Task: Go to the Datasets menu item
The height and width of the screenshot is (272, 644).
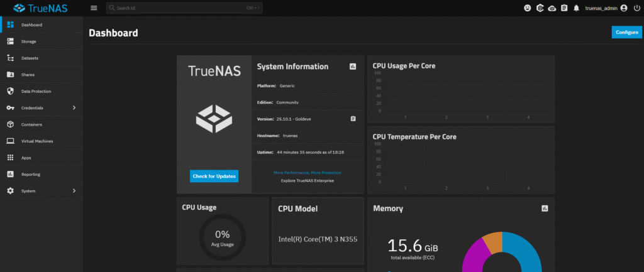Action: point(42,58)
